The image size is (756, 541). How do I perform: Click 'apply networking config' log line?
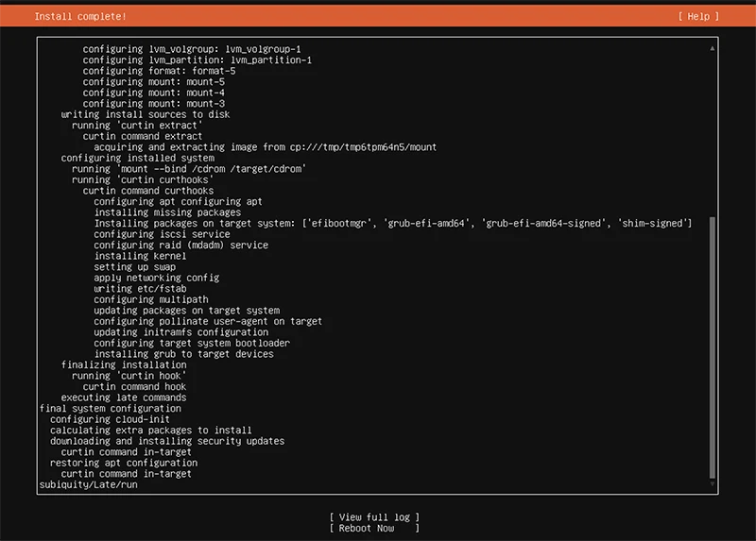157,278
